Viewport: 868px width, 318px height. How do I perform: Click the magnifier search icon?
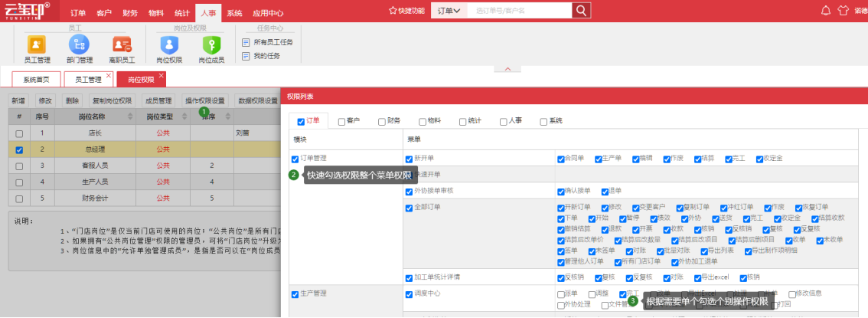pos(581,11)
